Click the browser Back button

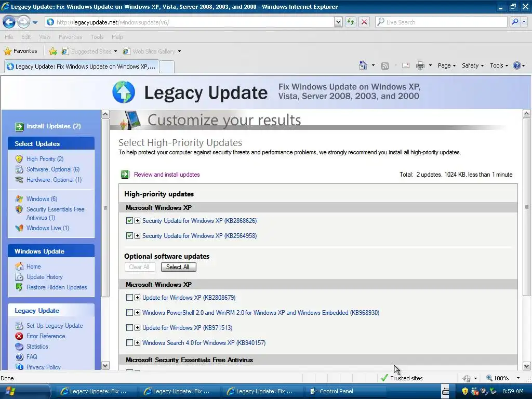coord(9,22)
